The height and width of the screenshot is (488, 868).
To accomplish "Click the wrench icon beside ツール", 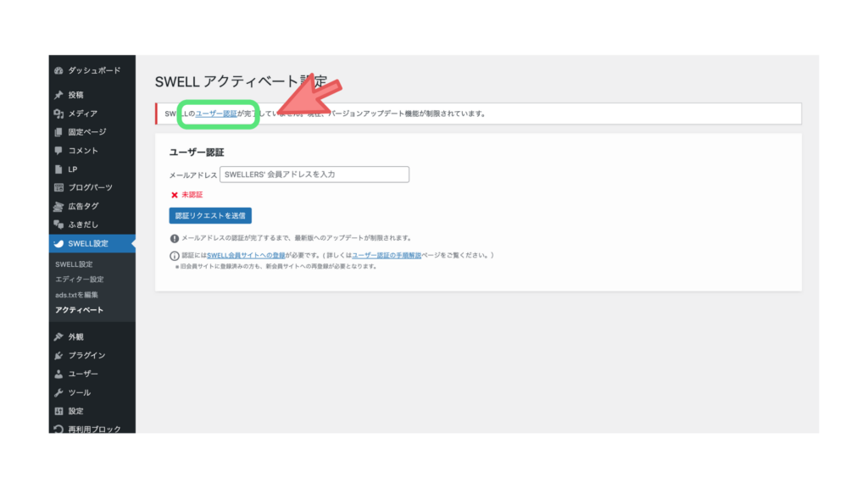I will 58,393.
